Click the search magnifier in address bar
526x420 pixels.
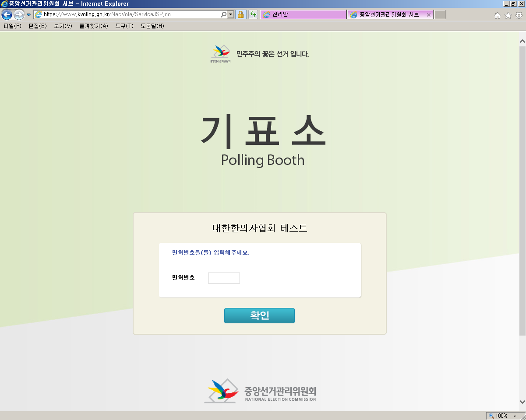[x=223, y=14]
